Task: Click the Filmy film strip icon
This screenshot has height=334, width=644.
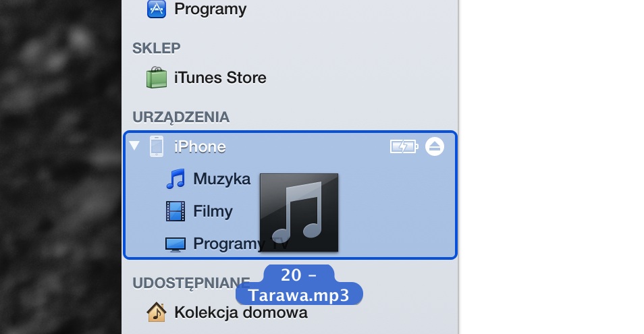Action: 176,211
